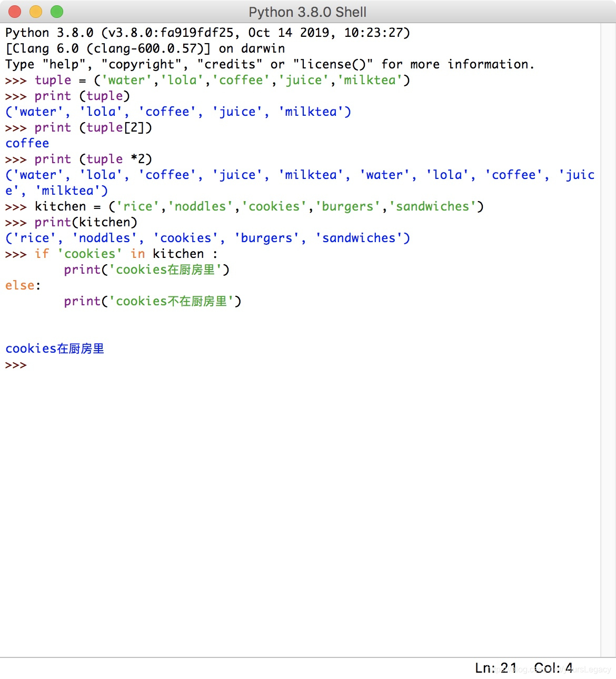Screen dimensions: 616x679
Task: Click the print('cookies不在厨房里') code line
Action: 153,301
